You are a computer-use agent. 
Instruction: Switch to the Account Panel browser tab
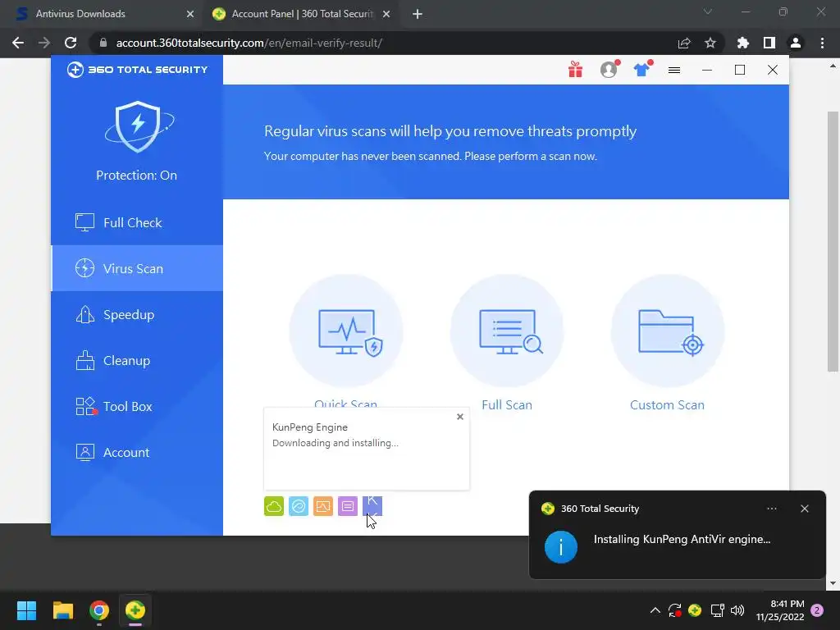click(x=301, y=14)
